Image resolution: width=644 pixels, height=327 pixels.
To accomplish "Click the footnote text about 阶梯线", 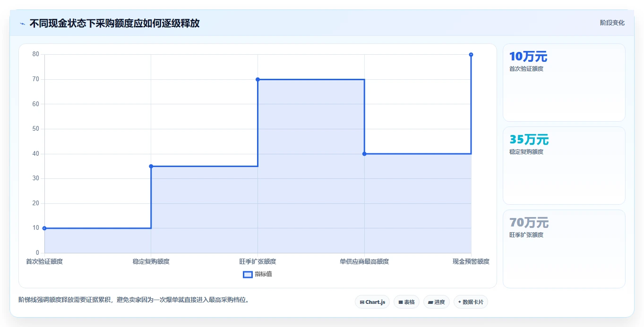I will pos(134,300).
